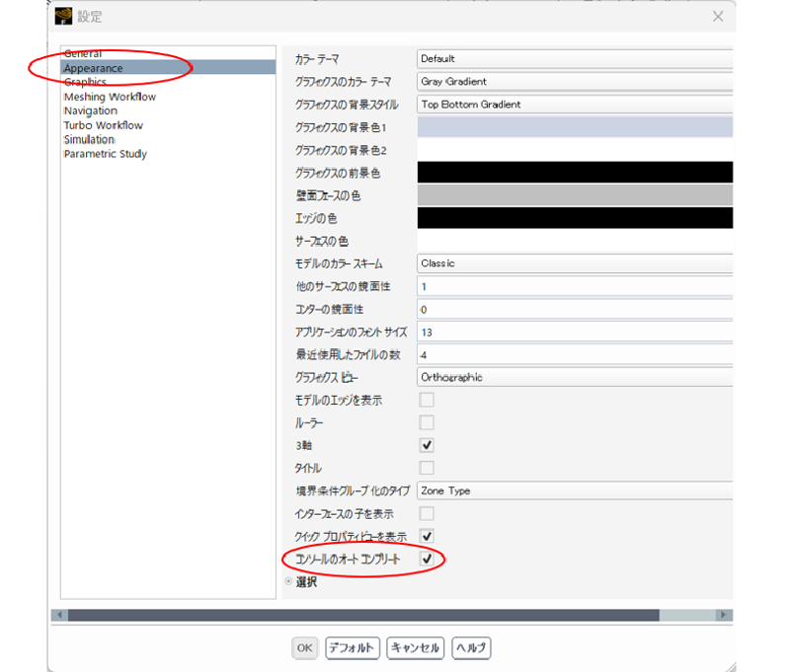790x672 pixels.
Task: Enable the ルーラー checkbox
Action: pos(426,422)
